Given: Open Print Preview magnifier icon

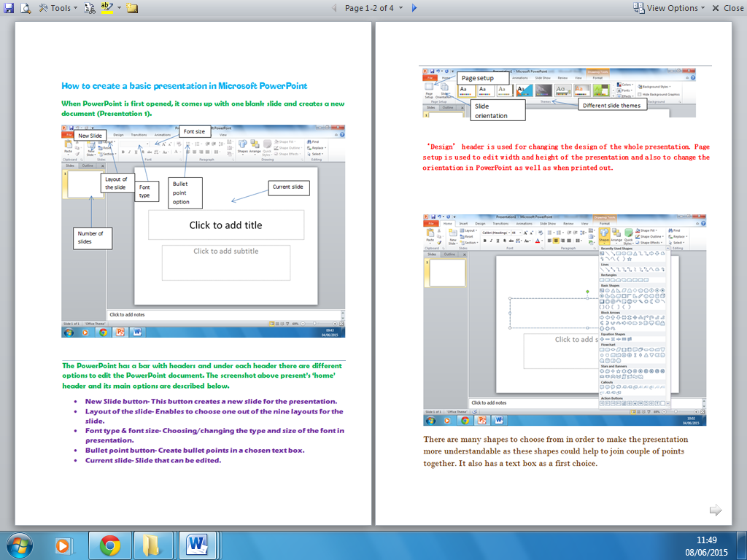Looking at the screenshot, I should [x=26, y=7].
